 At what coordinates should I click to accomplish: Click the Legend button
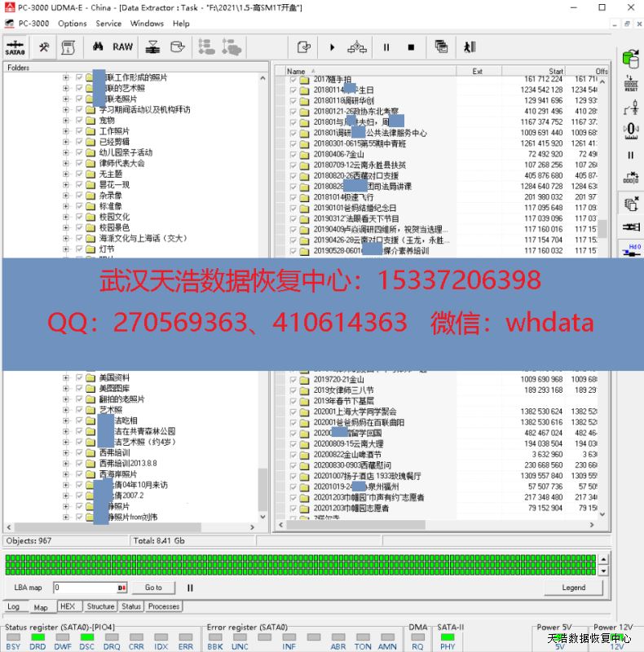point(573,587)
